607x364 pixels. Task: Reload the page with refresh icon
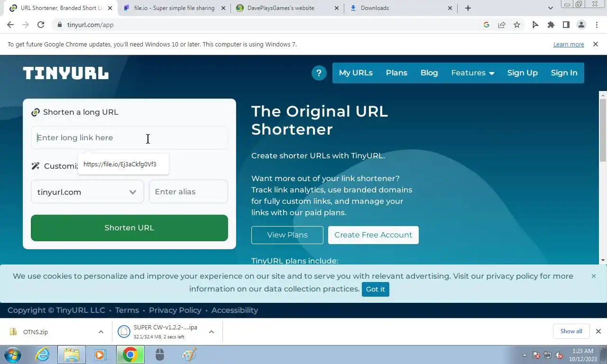click(x=41, y=25)
